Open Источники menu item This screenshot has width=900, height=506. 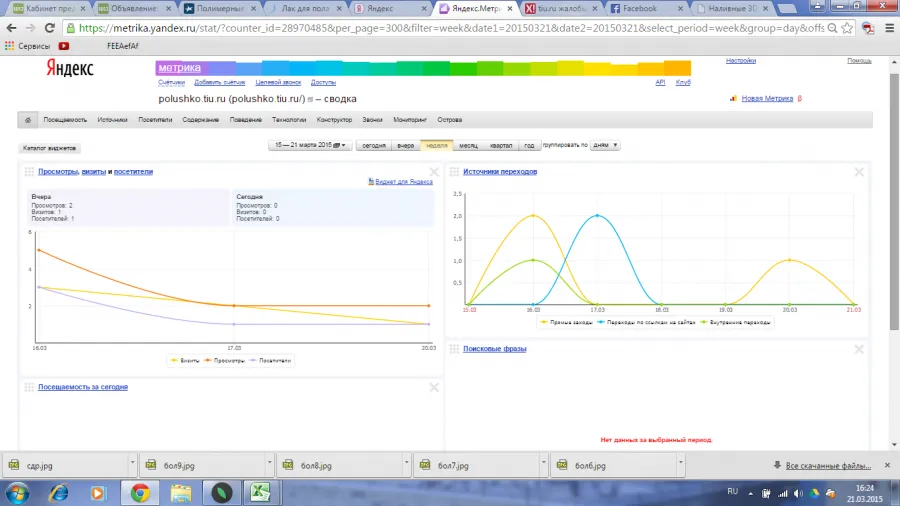(x=112, y=120)
